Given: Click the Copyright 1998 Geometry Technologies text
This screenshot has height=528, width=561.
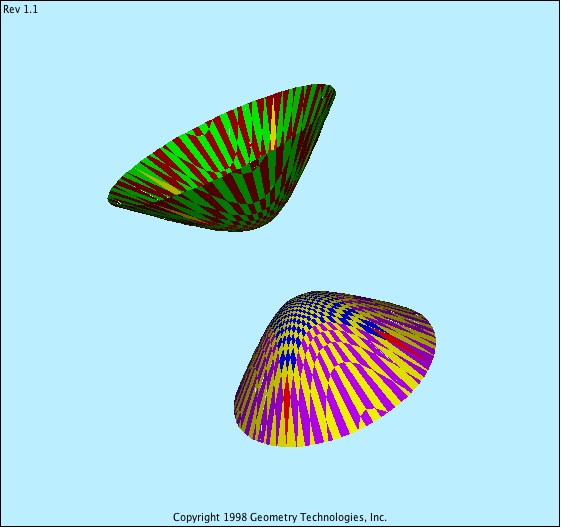Looking at the screenshot, I should click(x=280, y=517).
